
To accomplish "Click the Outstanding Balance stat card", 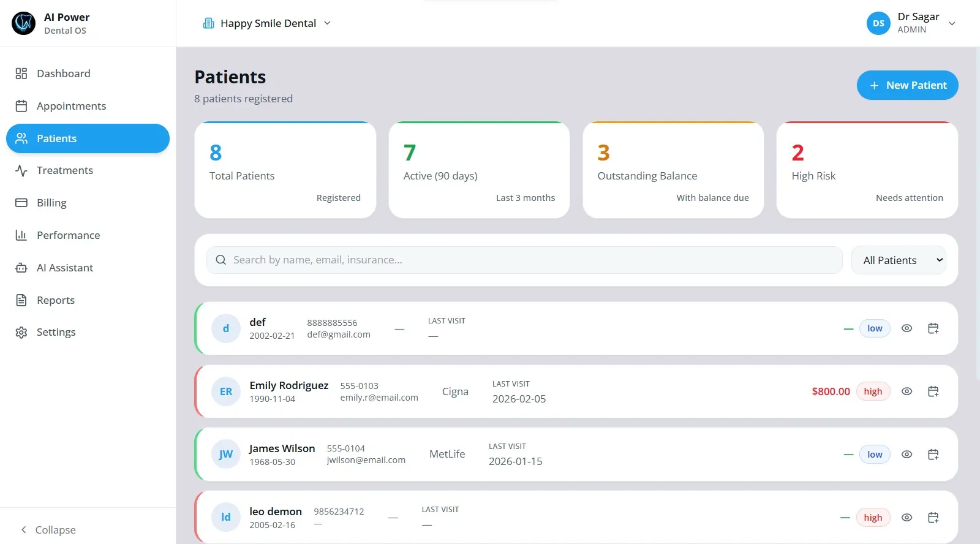I will point(673,170).
